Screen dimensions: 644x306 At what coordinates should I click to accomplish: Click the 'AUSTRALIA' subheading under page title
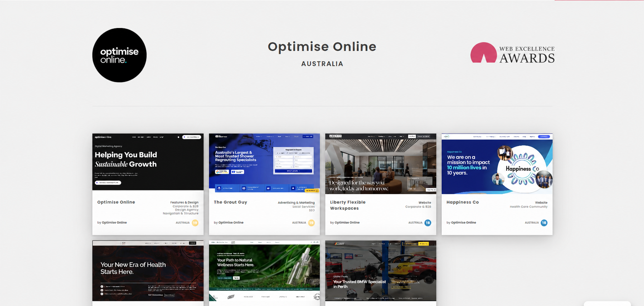click(322, 64)
